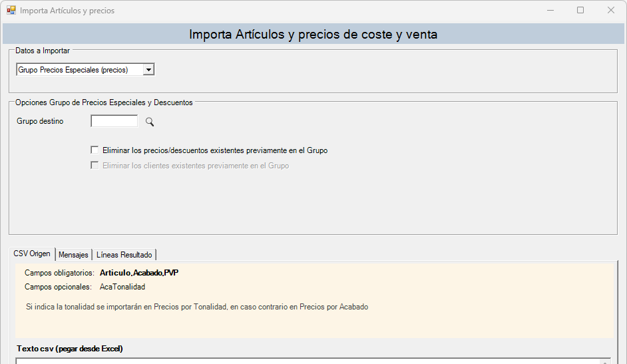
Task: Switch to the CSV Origen tab
Action: (32, 254)
